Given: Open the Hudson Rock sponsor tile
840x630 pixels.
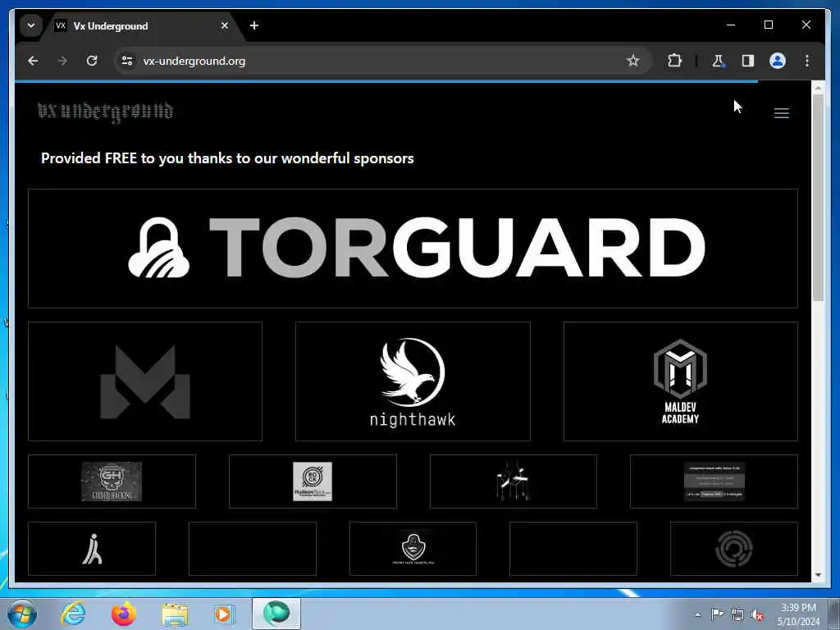Looking at the screenshot, I should tap(313, 481).
